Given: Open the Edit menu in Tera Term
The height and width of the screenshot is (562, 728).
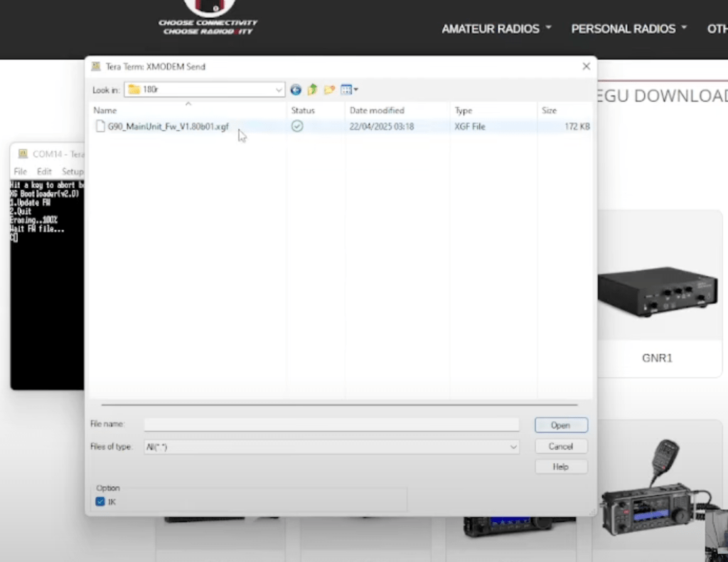Looking at the screenshot, I should point(44,171).
